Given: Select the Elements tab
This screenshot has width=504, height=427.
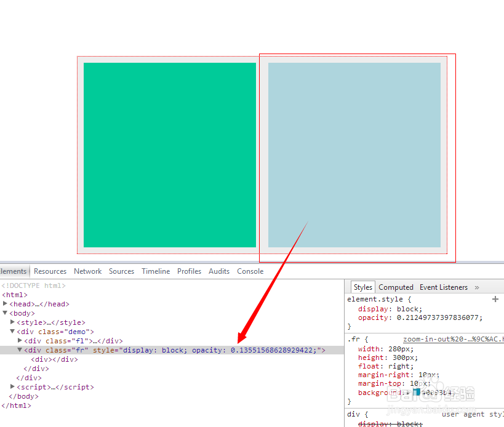Looking at the screenshot, I should pyautogui.click(x=13, y=271).
